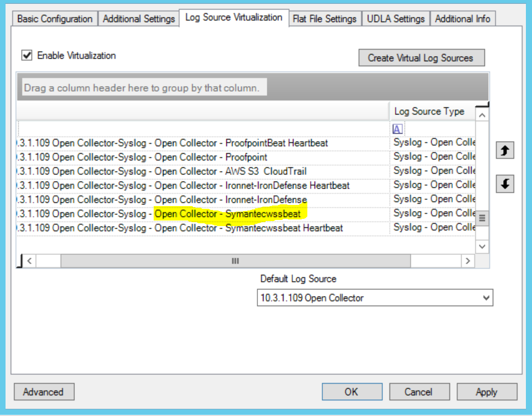Image resolution: width=532 pixels, height=416 pixels.
Task: Click the move down arrow button
Action: pos(504,184)
